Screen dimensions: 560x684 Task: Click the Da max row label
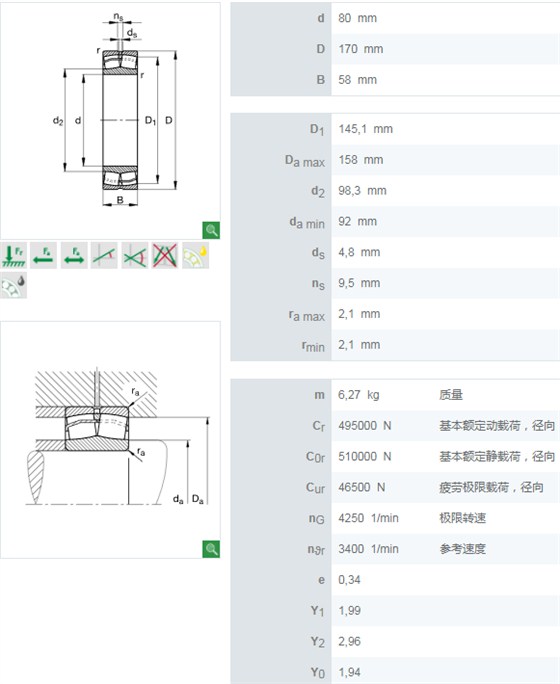coord(305,161)
